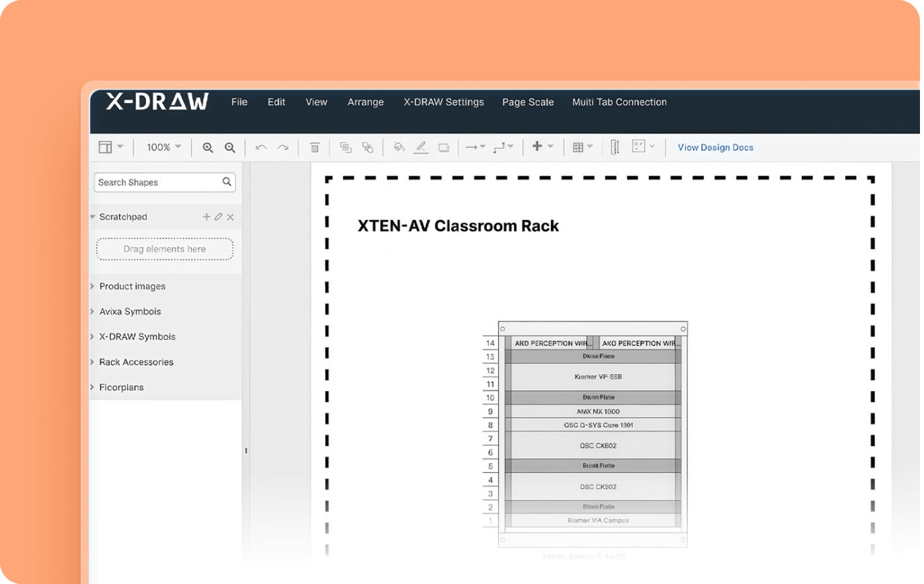Select the 'Q-SYS' 1601 rack unit

coord(593,425)
